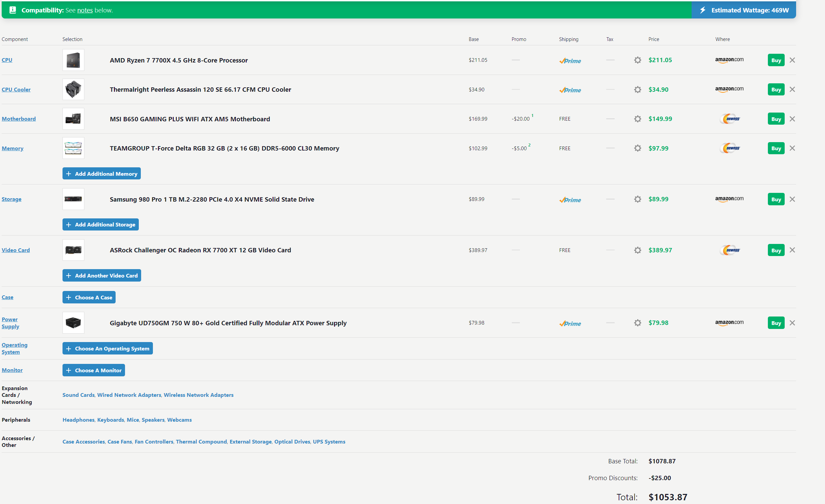The height and width of the screenshot is (504, 825).
Task: Remove the Thermalright Peerless Assassin cooler
Action: coord(792,89)
